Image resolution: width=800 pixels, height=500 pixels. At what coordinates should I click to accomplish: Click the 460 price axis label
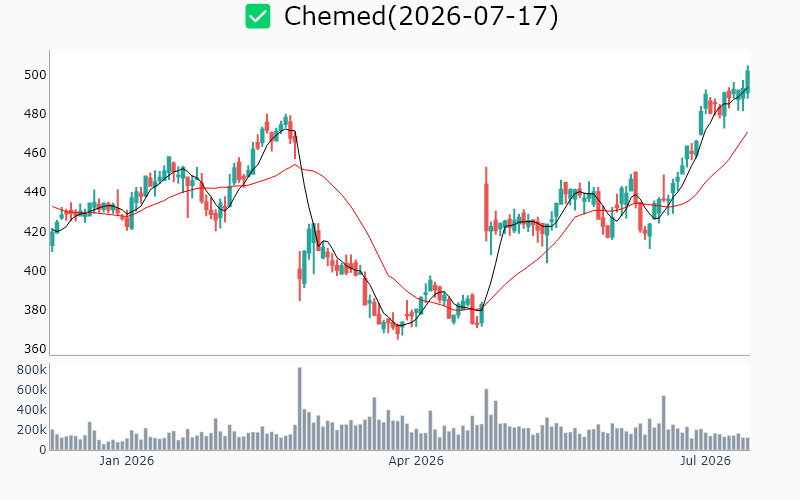click(35, 153)
